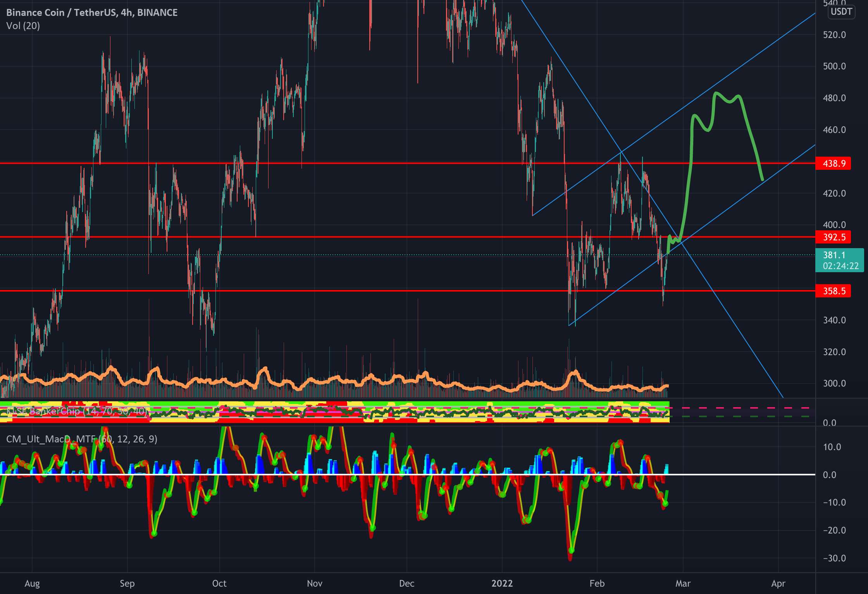Select the white MACD zero line
Viewport: 868px width, 594px height.
pos(408,474)
